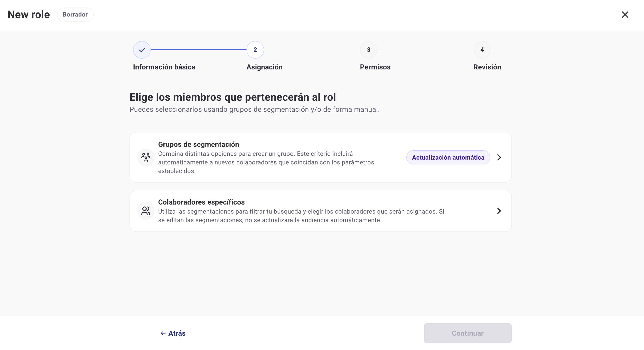Select step 3 circle in the stepper

pos(368,50)
